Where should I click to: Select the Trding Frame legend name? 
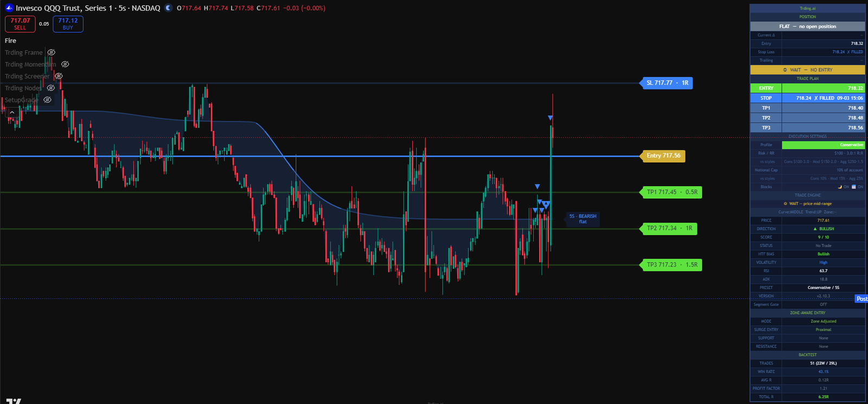(24, 53)
